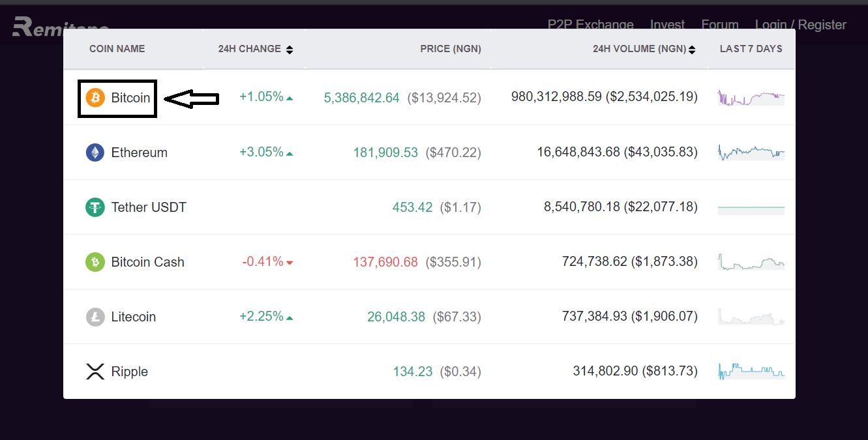Open the P2P Exchange menu
This screenshot has width=868, height=440.
click(590, 25)
